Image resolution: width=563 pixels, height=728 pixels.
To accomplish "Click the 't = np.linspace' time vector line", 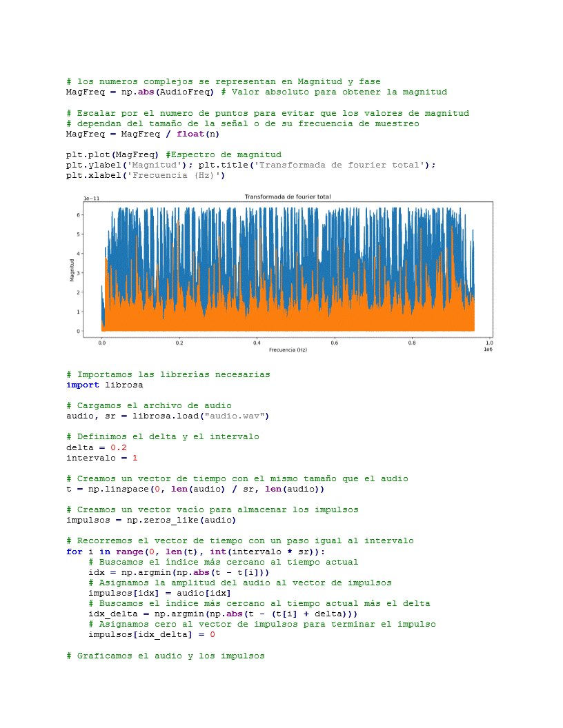I will 195,489.
